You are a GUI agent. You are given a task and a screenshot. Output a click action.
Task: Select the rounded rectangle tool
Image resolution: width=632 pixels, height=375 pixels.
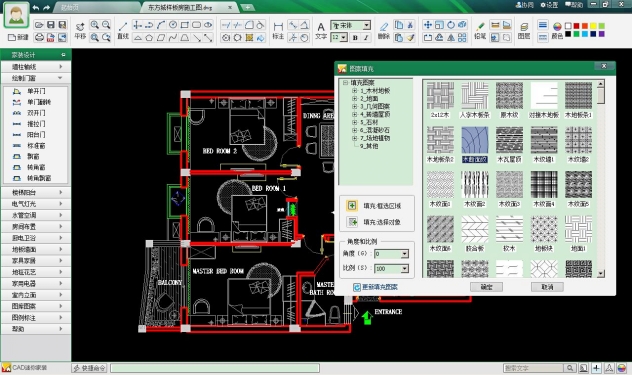pos(196,25)
